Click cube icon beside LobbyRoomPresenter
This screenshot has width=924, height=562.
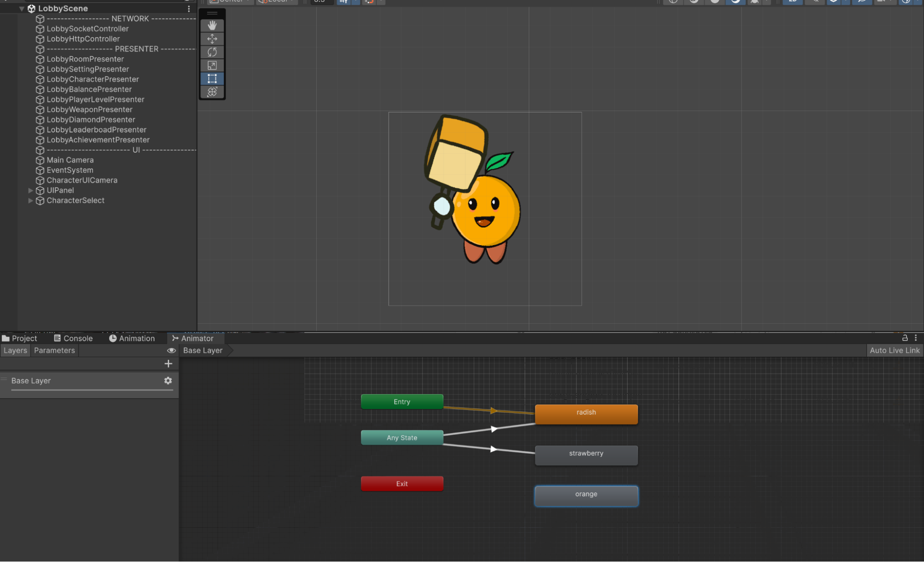coord(40,59)
